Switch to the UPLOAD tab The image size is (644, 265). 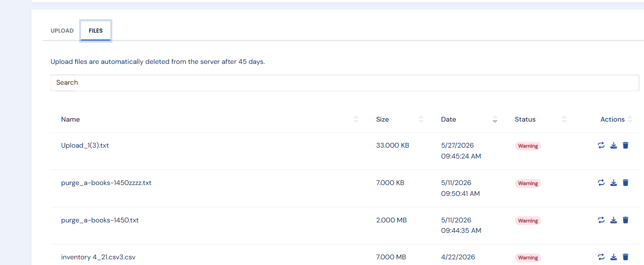pyautogui.click(x=62, y=31)
